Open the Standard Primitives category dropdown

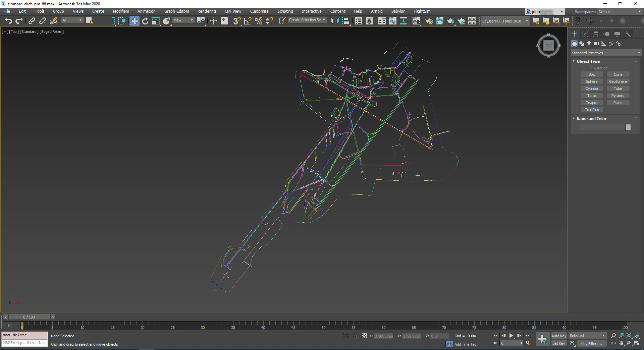[x=606, y=53]
